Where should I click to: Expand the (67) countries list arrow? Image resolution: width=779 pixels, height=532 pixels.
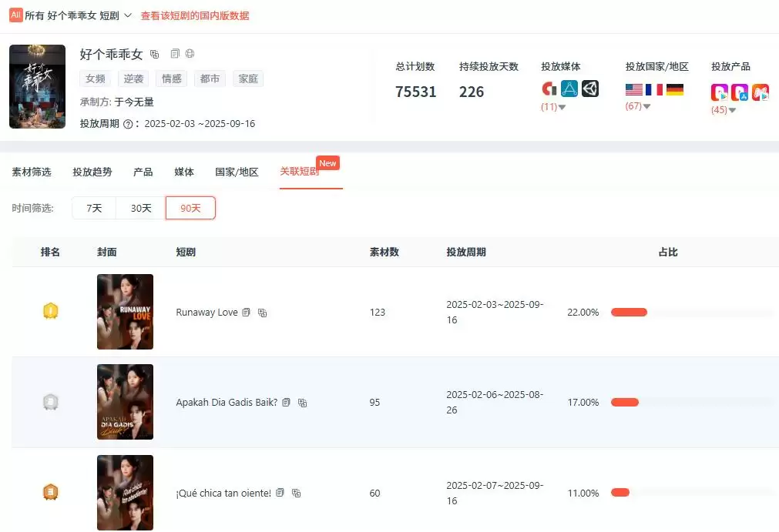pyautogui.click(x=647, y=106)
